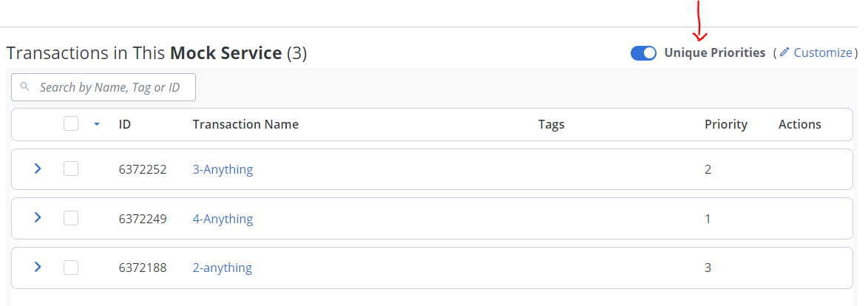Select the checkbox for transaction 6372252
Image resolution: width=868 pixels, height=306 pixels.
[x=71, y=169]
